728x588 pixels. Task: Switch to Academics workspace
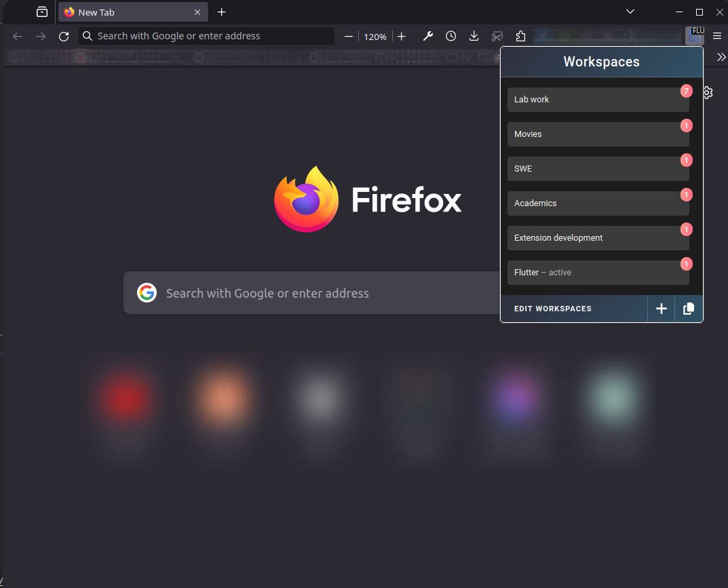tap(598, 203)
